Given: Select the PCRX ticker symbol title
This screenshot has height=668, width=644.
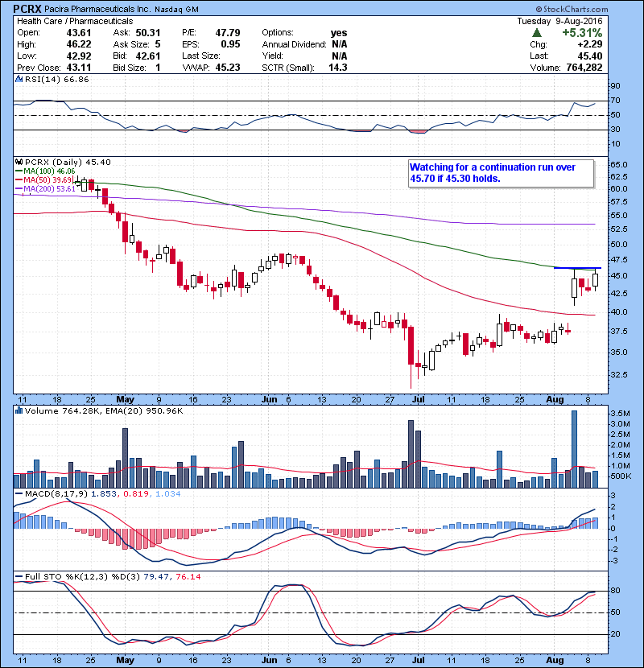Looking at the screenshot, I should click(27, 9).
